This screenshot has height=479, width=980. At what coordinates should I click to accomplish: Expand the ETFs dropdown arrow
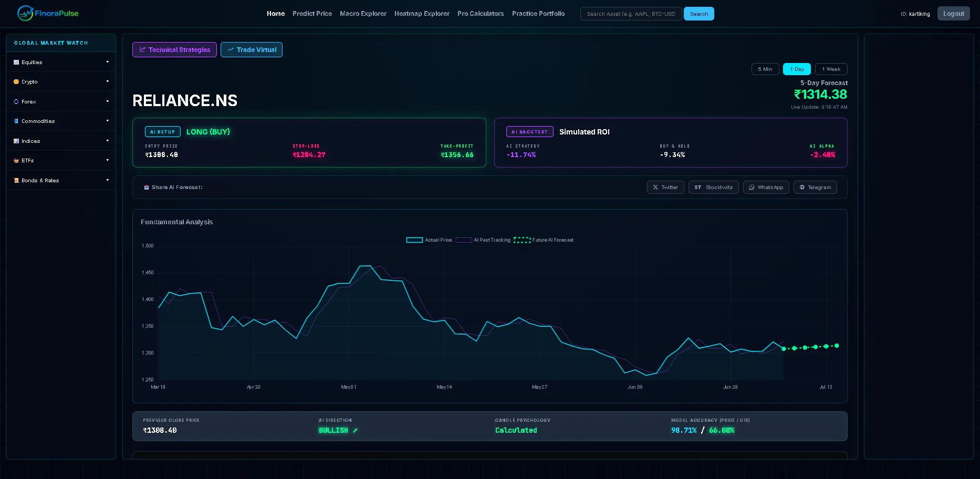click(x=108, y=160)
